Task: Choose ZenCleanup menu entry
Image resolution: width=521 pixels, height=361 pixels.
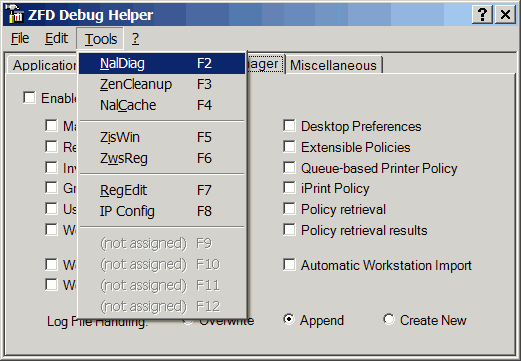Action: 162,84
